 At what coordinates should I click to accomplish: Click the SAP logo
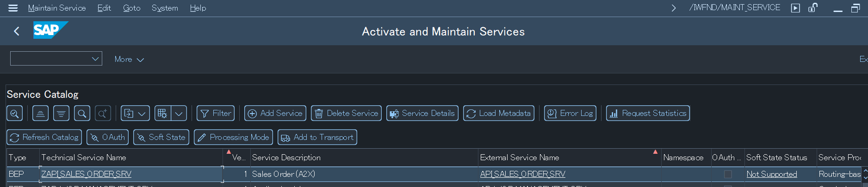[50, 30]
